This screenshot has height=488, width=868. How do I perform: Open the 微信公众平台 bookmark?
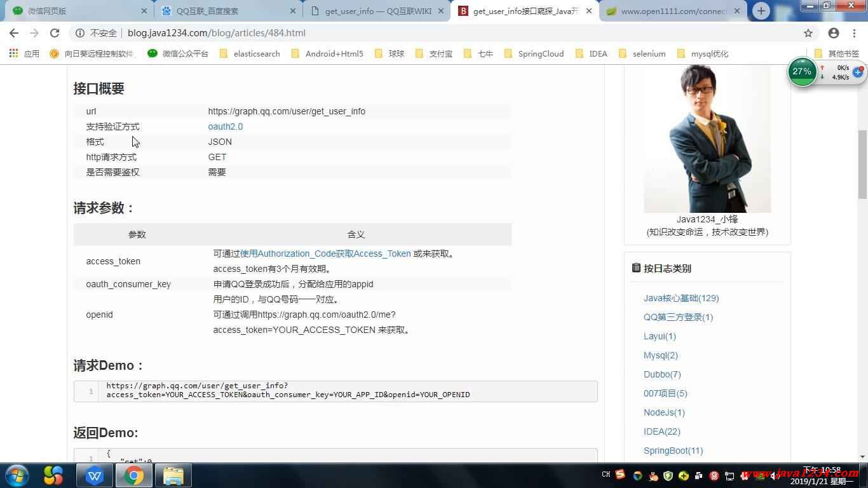point(178,54)
